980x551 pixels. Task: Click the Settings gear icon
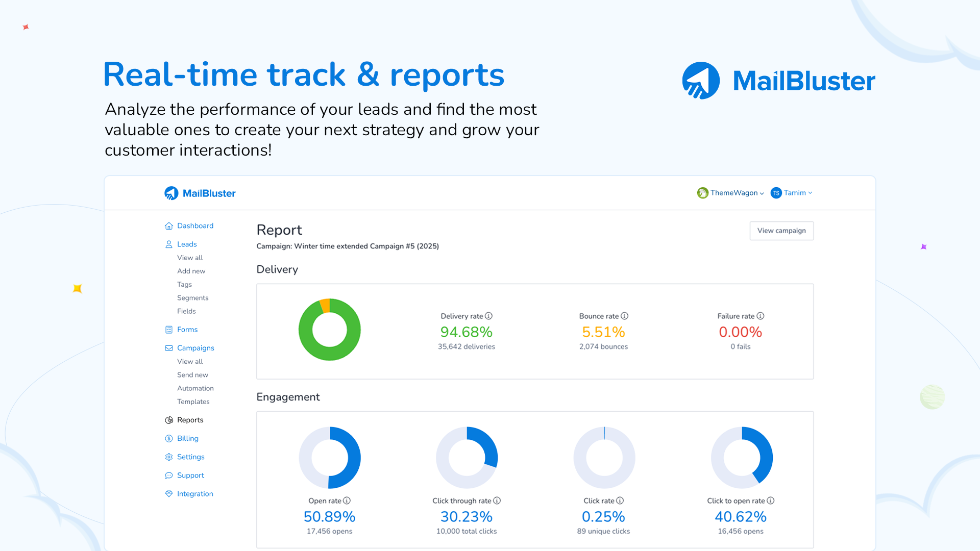[x=169, y=457]
